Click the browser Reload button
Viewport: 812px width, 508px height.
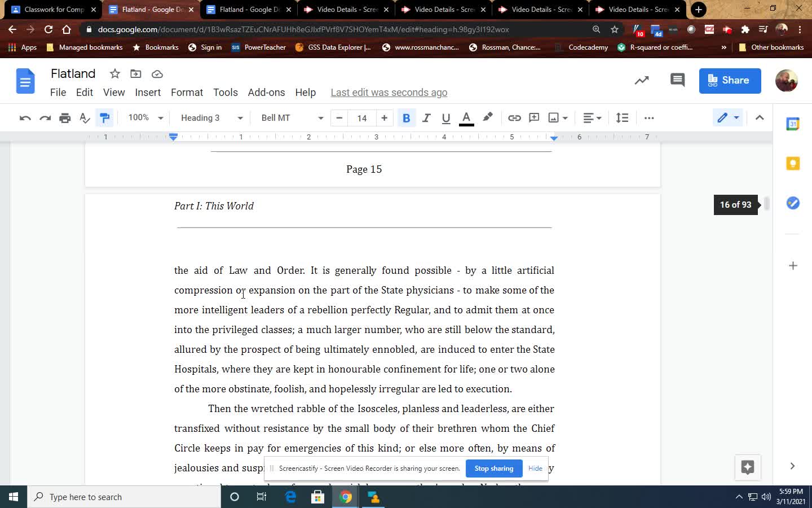coord(48,29)
